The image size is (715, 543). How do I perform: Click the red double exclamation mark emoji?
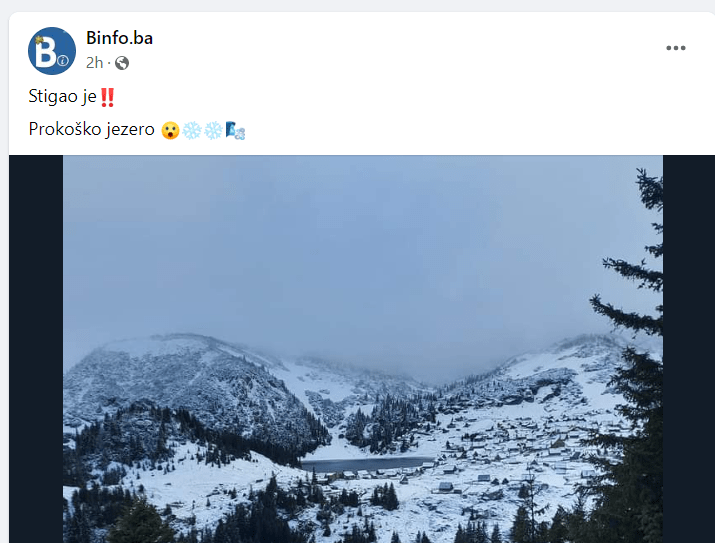(x=108, y=97)
